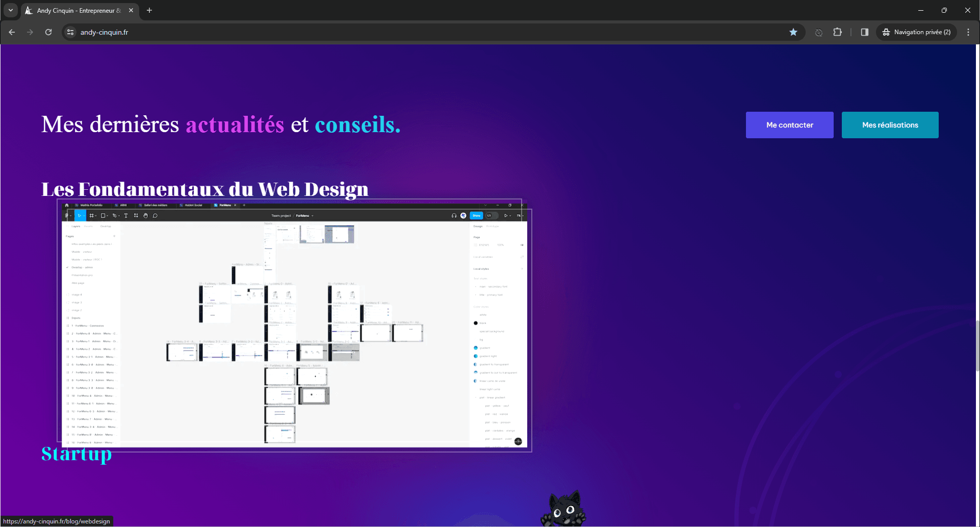Reload the andy-cinquin.fr page

point(48,32)
